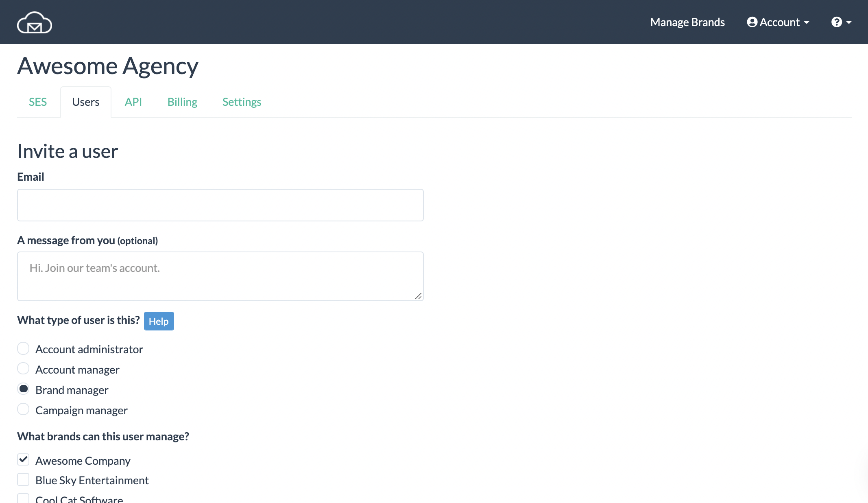Viewport: 868px width, 503px height.
Task: Select the Account administrator user type
Action: [x=23, y=348]
